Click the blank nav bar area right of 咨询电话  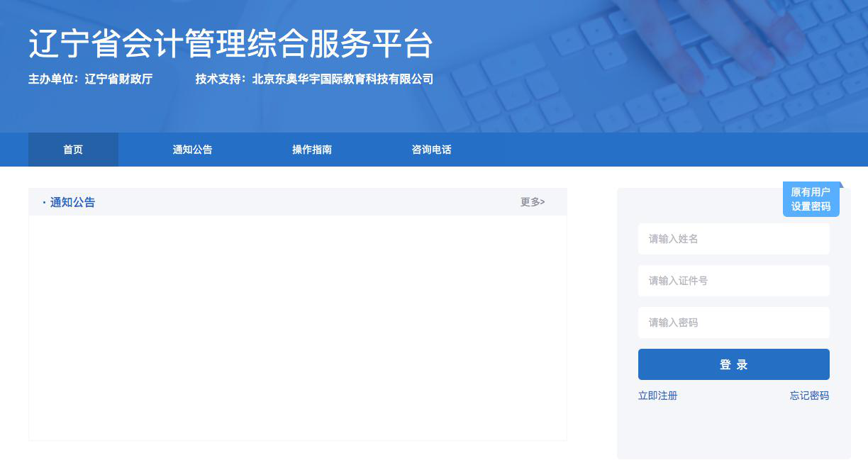click(660, 150)
